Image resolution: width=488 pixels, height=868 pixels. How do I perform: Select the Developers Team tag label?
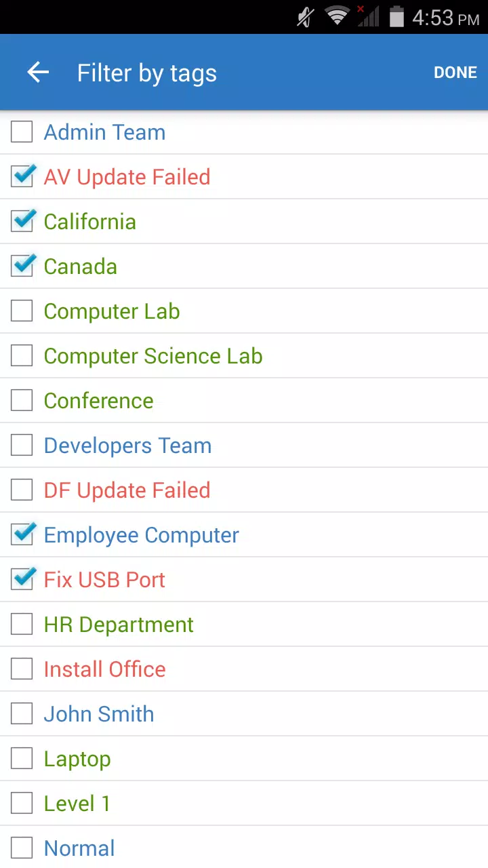[127, 446]
